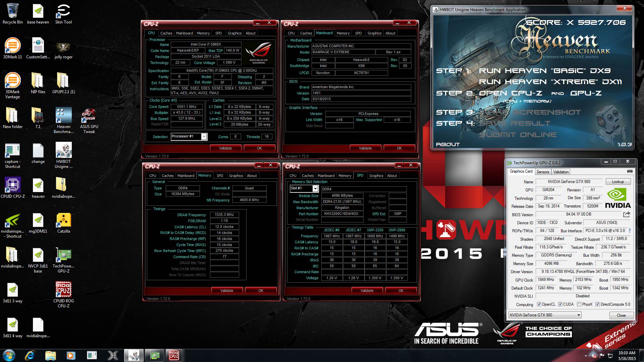Image resolution: width=644 pixels, height=362 pixels.
Task: Click the Core Speed value 5501.1 MHz
Action: click(x=186, y=107)
